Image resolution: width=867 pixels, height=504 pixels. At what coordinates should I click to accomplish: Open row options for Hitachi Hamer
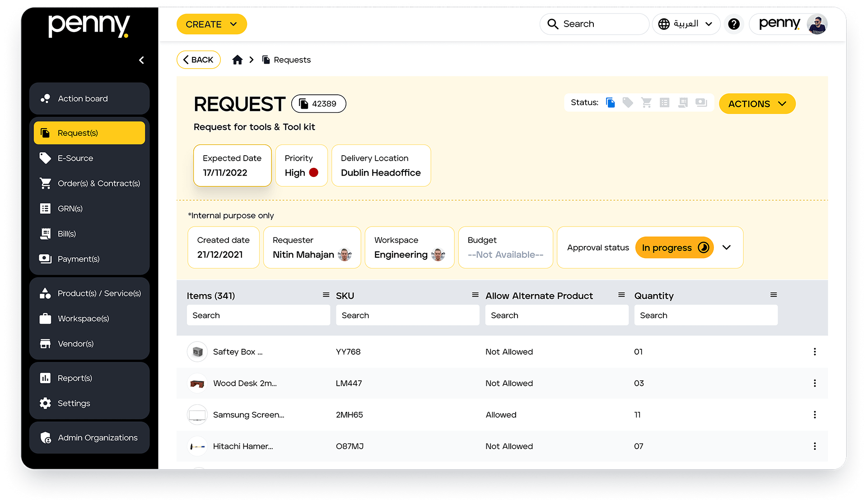click(815, 446)
